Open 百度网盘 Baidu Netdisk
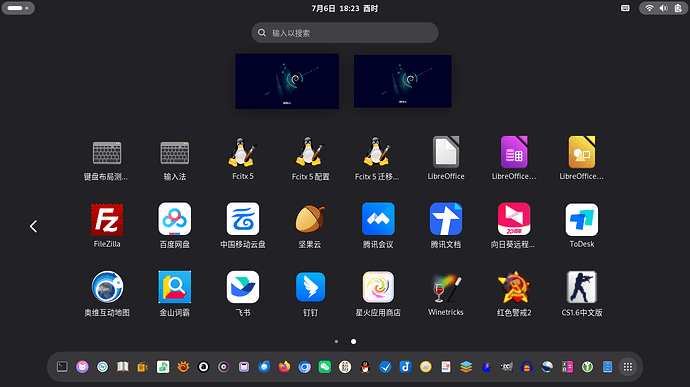Image resolution: width=690 pixels, height=387 pixels. [x=175, y=226]
